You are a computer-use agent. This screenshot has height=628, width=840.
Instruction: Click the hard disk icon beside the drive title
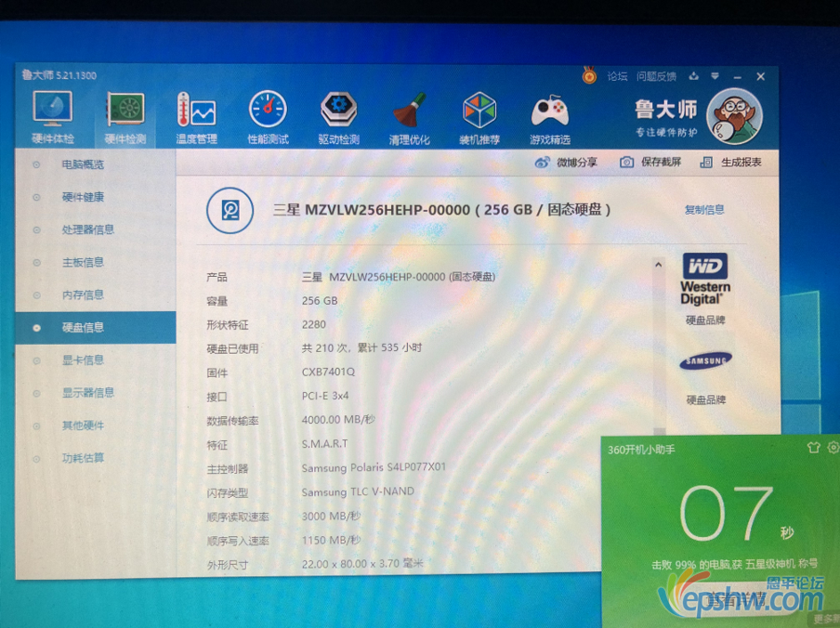click(x=230, y=210)
